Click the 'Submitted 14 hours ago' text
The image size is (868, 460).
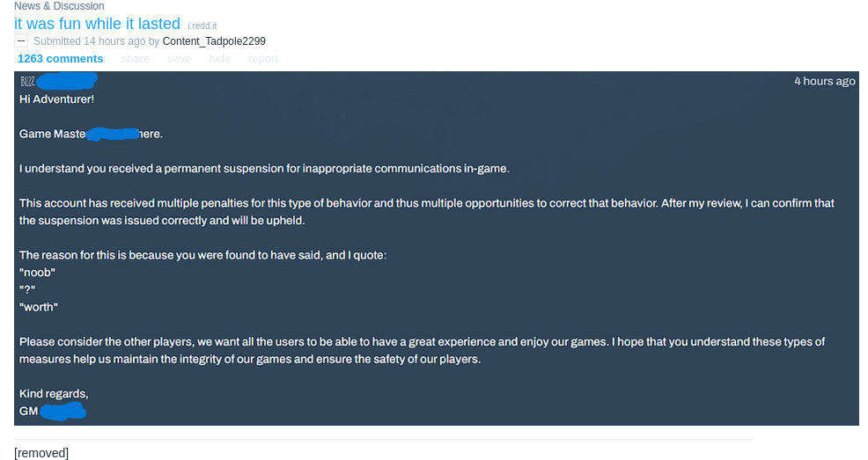(x=90, y=41)
